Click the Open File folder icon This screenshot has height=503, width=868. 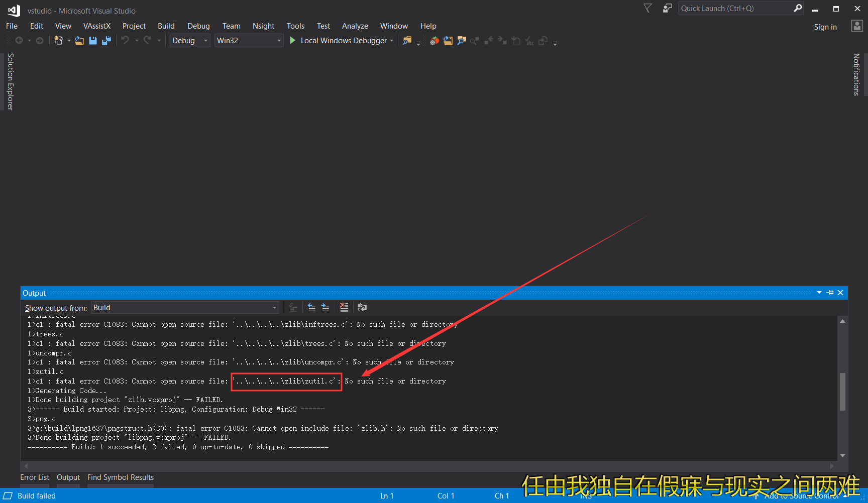pos(79,41)
